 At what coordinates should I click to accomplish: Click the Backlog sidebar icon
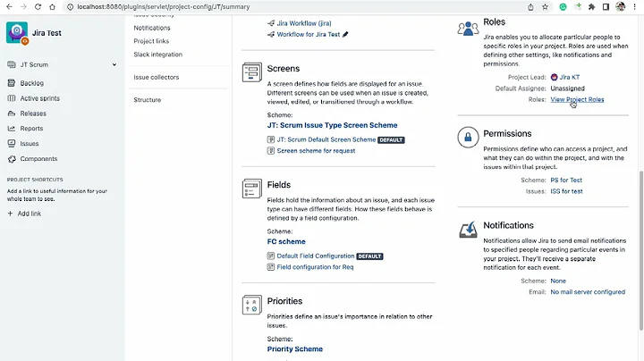point(12,83)
